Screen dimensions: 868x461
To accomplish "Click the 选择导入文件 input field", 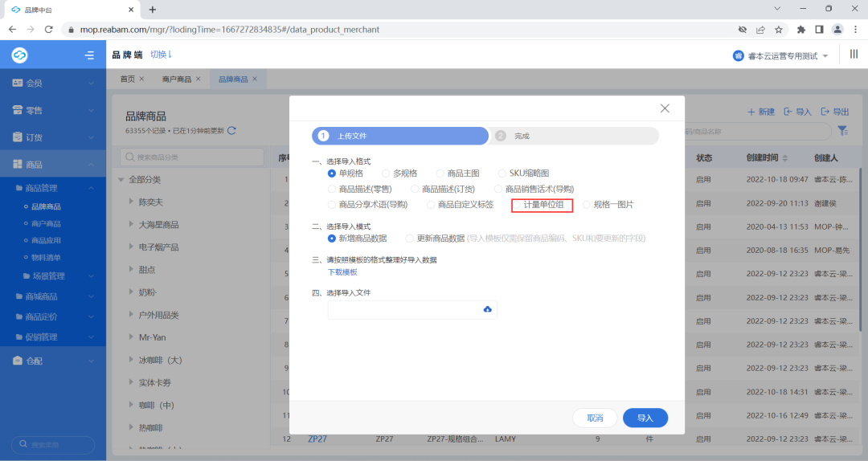I will [403, 310].
